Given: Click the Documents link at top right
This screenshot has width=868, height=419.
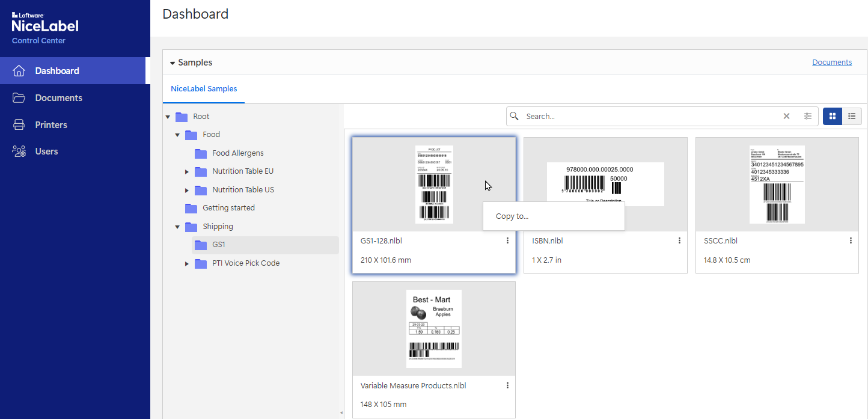Looking at the screenshot, I should [832, 63].
